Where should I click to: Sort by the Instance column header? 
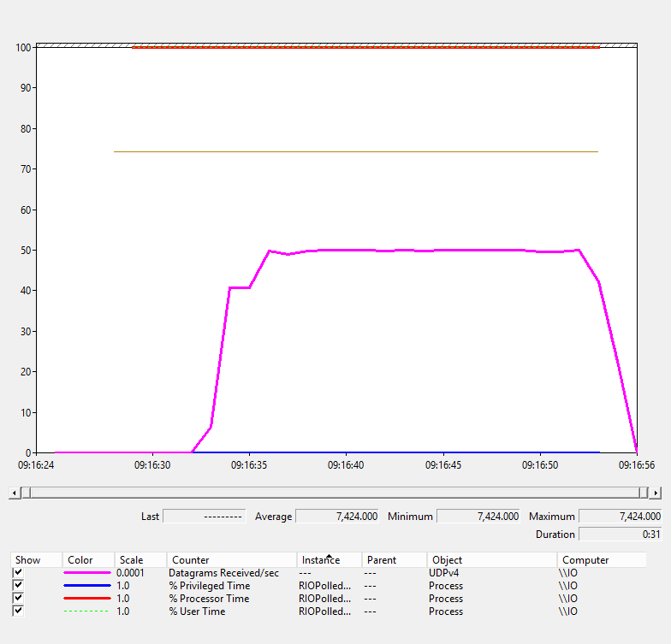(x=321, y=560)
